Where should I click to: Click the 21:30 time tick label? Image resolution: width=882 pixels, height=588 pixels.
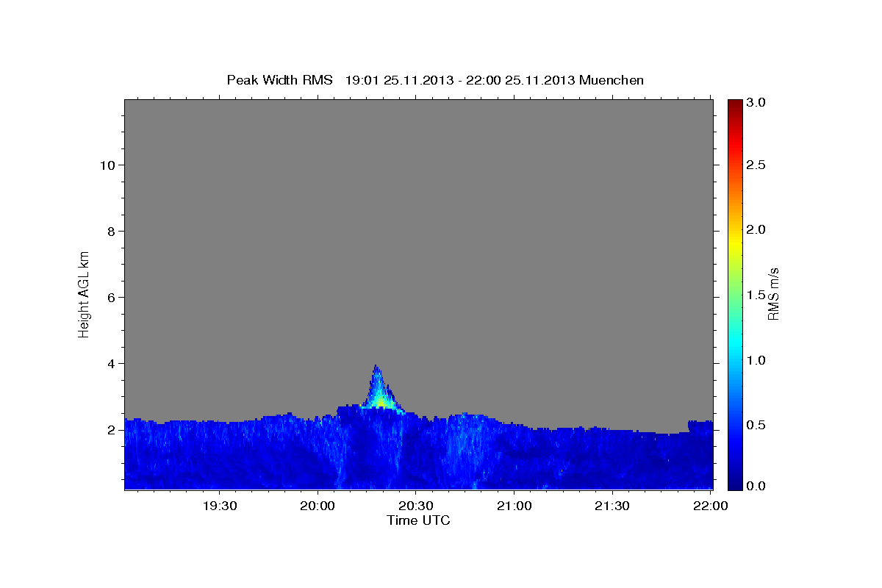point(612,506)
